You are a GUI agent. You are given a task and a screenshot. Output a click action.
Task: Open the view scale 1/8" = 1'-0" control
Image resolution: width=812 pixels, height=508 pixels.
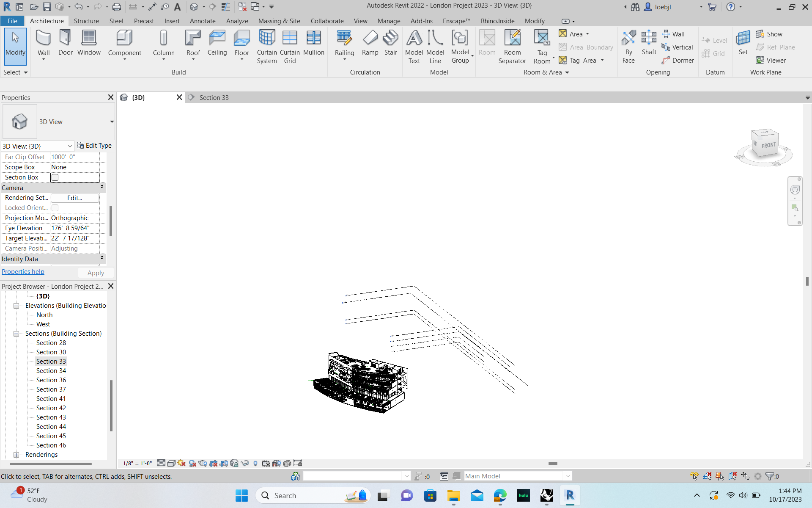pyautogui.click(x=137, y=463)
